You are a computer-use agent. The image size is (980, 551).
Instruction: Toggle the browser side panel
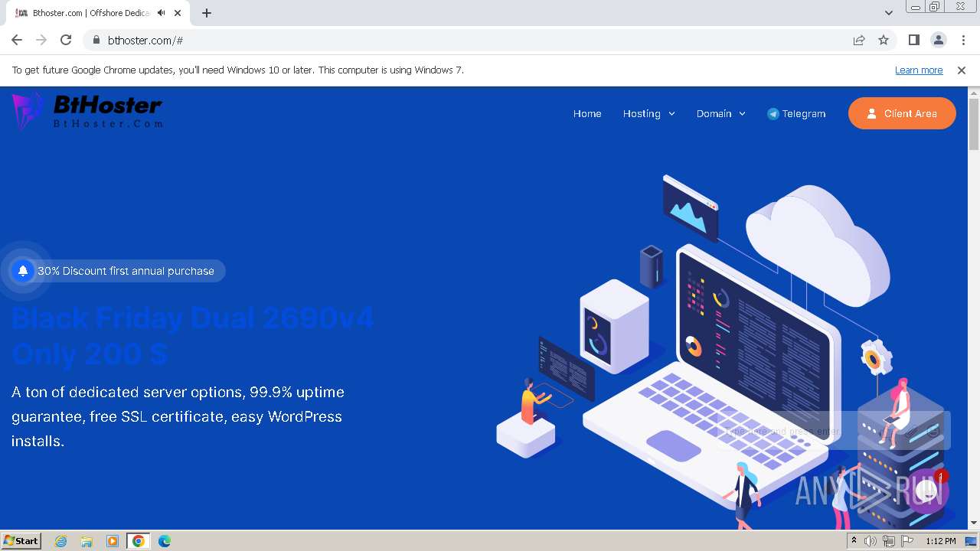point(913,40)
